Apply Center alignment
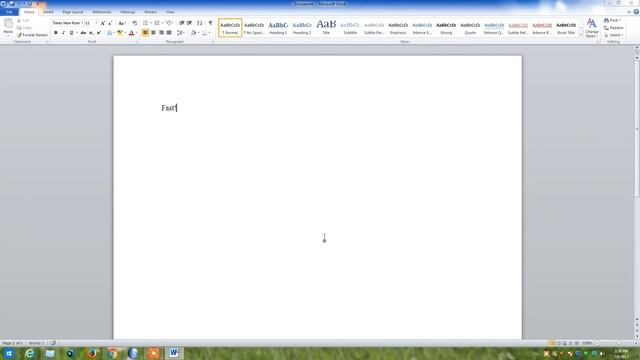 pyautogui.click(x=153, y=33)
